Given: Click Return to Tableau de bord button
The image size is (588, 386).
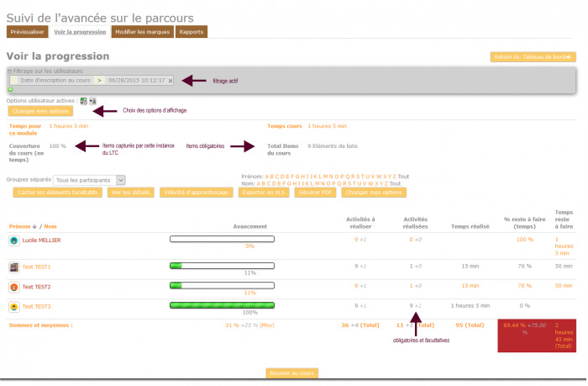Looking at the screenshot, I should point(533,57).
